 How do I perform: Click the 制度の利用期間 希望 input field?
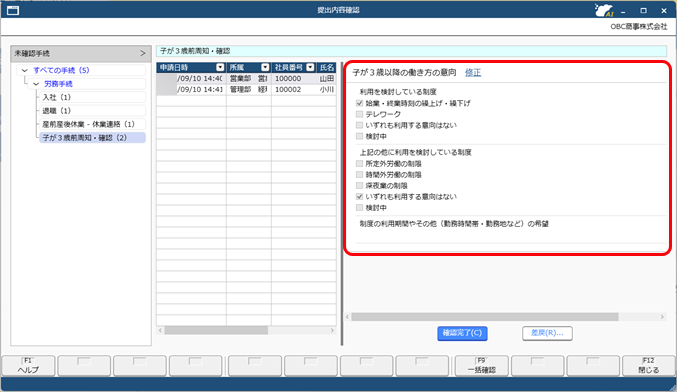(511, 237)
